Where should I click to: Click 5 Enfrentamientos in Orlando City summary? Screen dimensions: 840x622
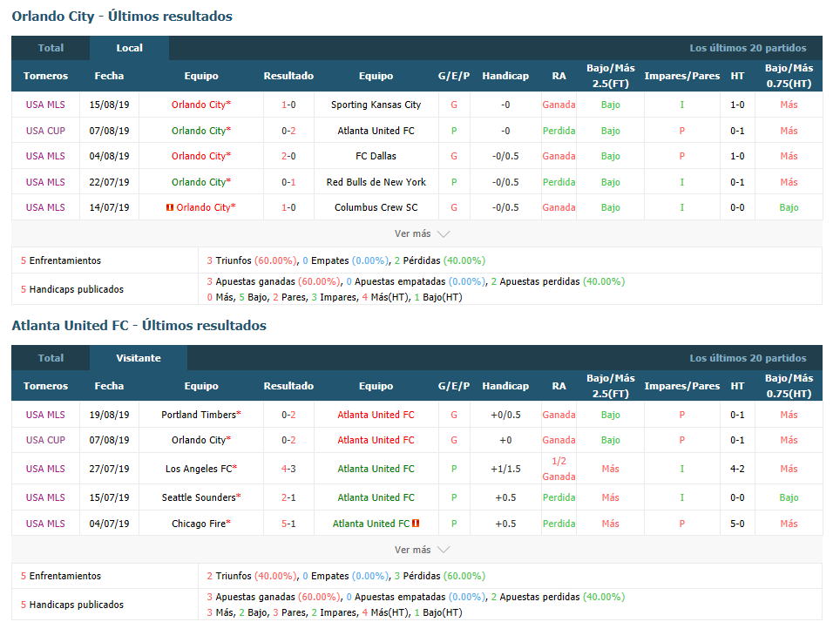[61, 260]
